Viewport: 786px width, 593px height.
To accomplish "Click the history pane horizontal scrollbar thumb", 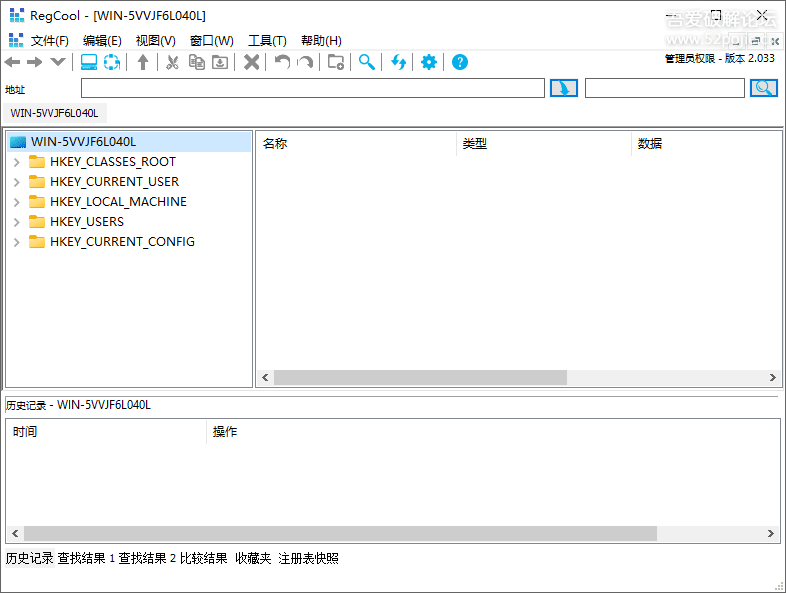I will (340, 533).
